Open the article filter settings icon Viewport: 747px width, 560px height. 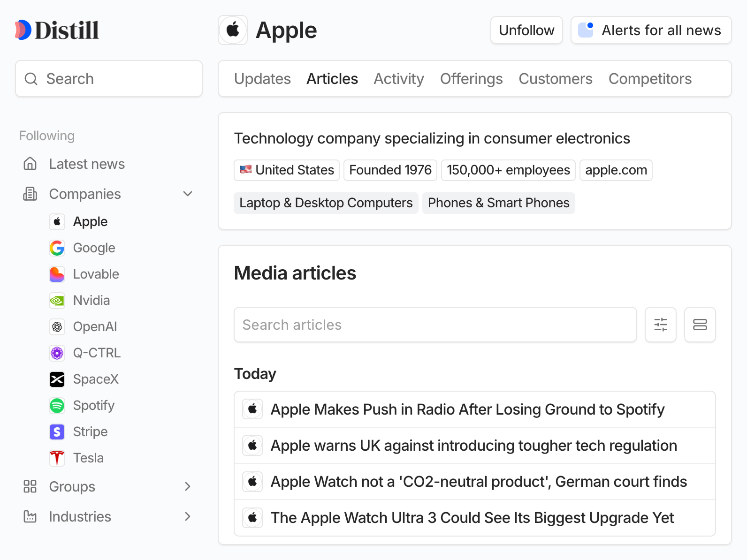point(660,325)
